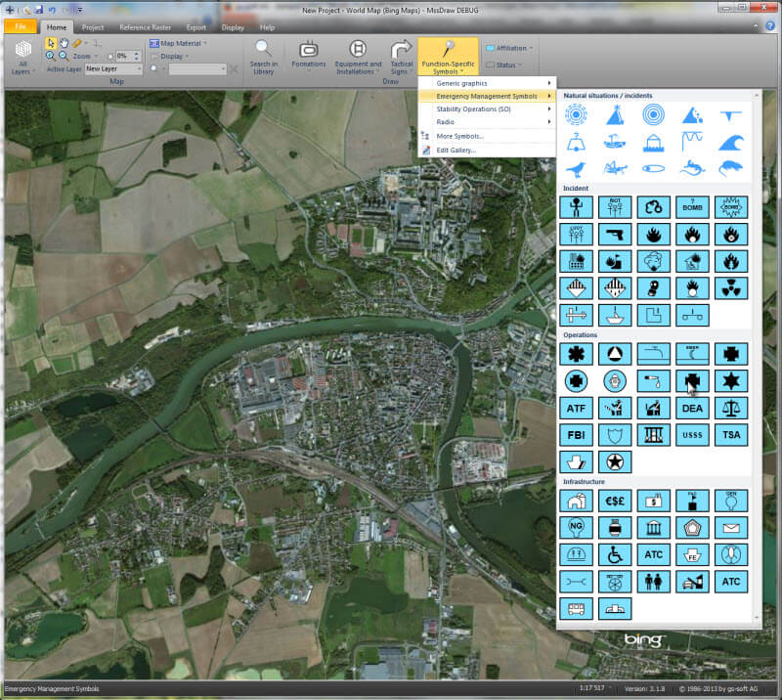
Task: Increase the zoom percentage with the up stepper
Action: click(137, 54)
